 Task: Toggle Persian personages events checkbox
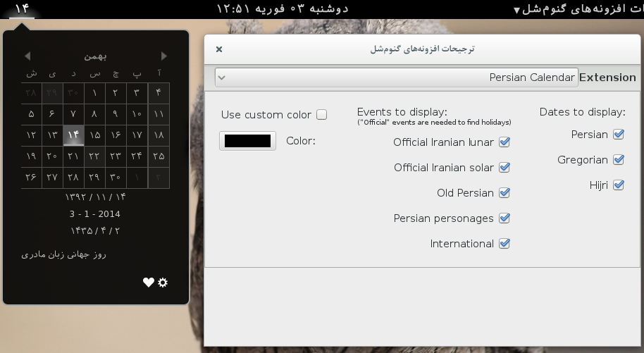coord(504,218)
